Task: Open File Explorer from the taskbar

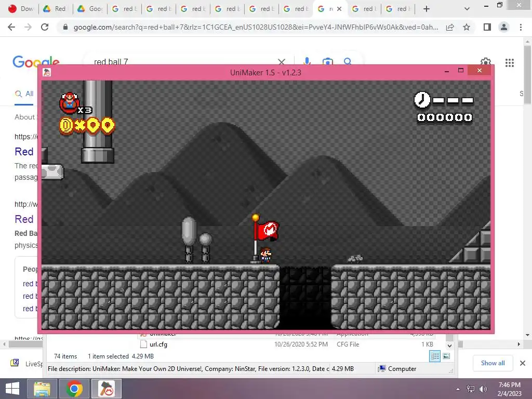Action: (x=42, y=389)
